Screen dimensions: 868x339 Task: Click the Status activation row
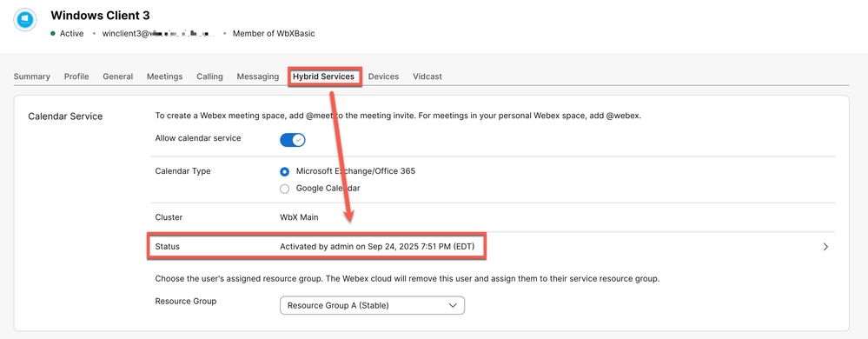point(491,247)
